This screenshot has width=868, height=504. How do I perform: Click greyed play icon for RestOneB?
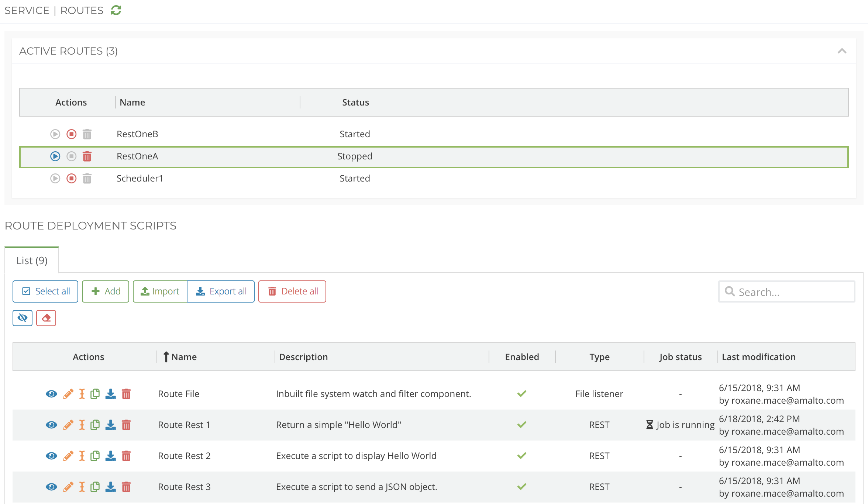55,134
